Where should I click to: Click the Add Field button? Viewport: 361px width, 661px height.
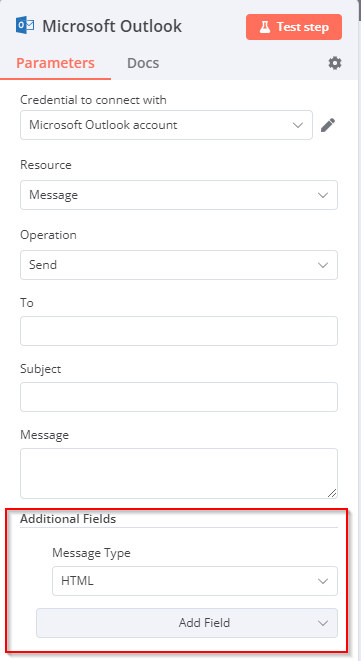coord(187,623)
